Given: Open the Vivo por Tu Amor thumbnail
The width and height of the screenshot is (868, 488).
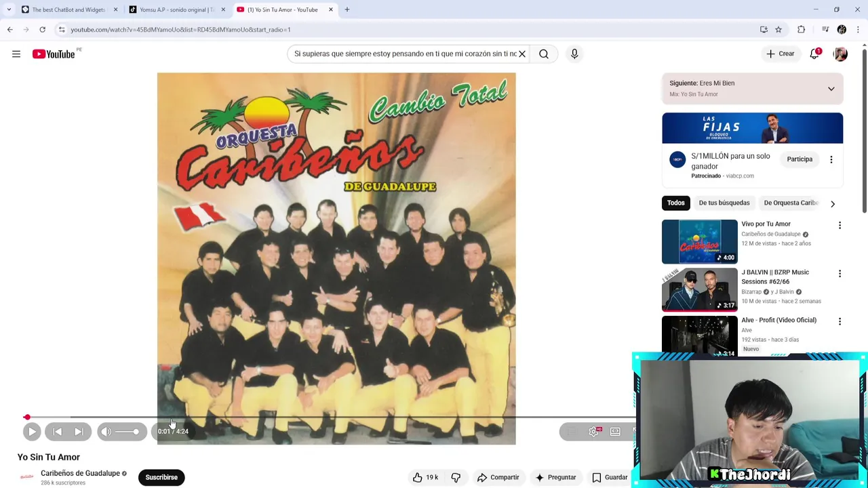Looking at the screenshot, I should pyautogui.click(x=699, y=241).
